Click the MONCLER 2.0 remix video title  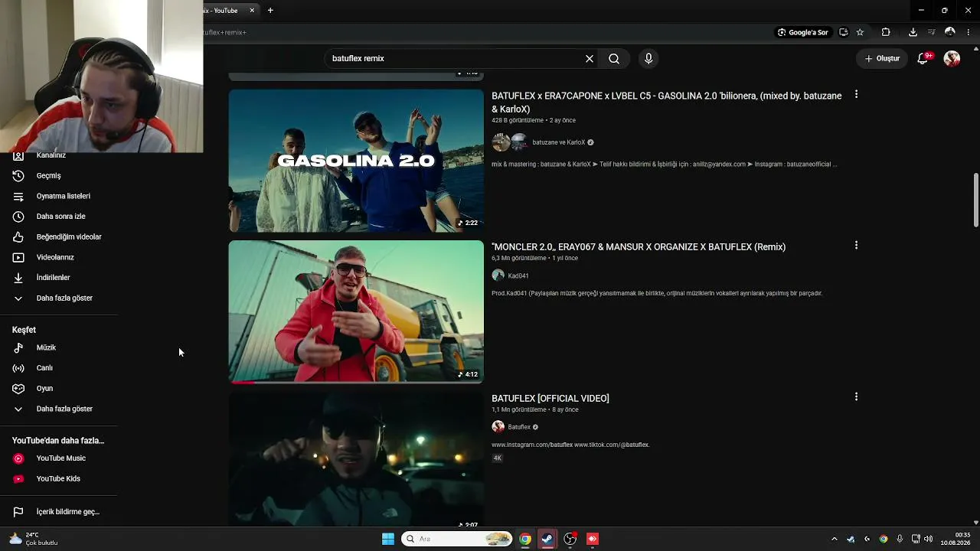coord(639,247)
